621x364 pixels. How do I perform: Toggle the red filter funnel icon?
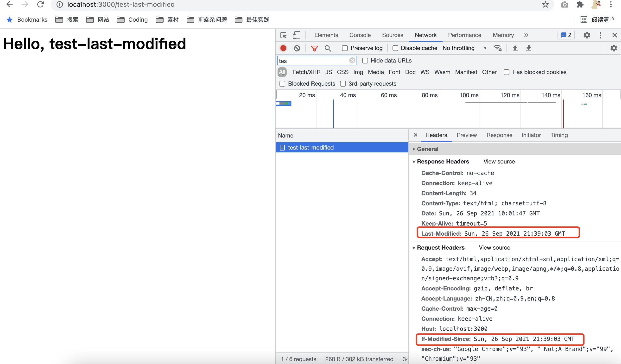click(314, 48)
